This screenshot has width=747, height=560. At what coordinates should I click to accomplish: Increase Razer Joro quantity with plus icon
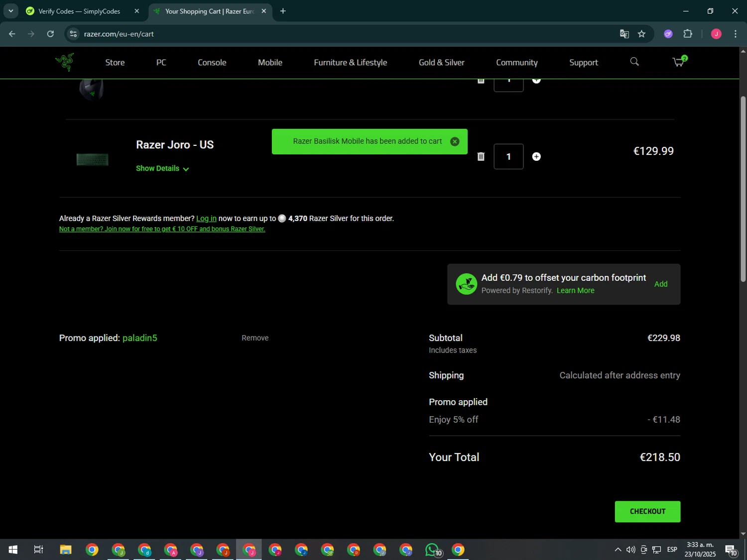pos(536,156)
